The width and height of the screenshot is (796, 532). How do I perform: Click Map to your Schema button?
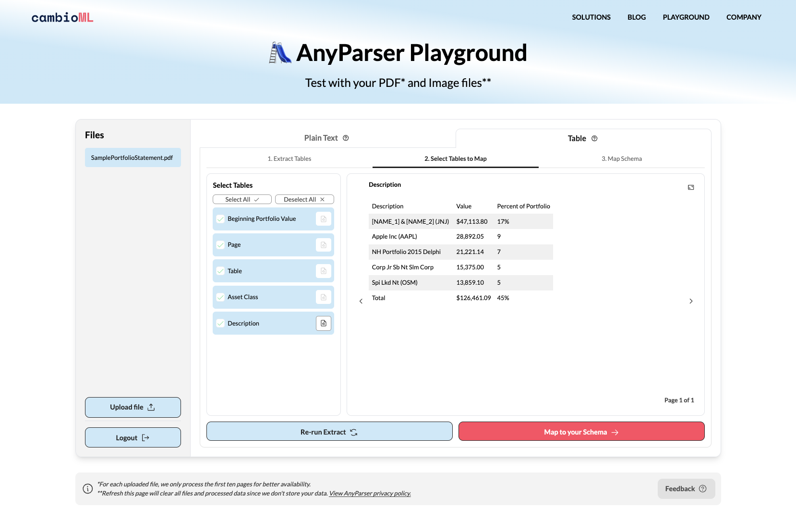581,431
